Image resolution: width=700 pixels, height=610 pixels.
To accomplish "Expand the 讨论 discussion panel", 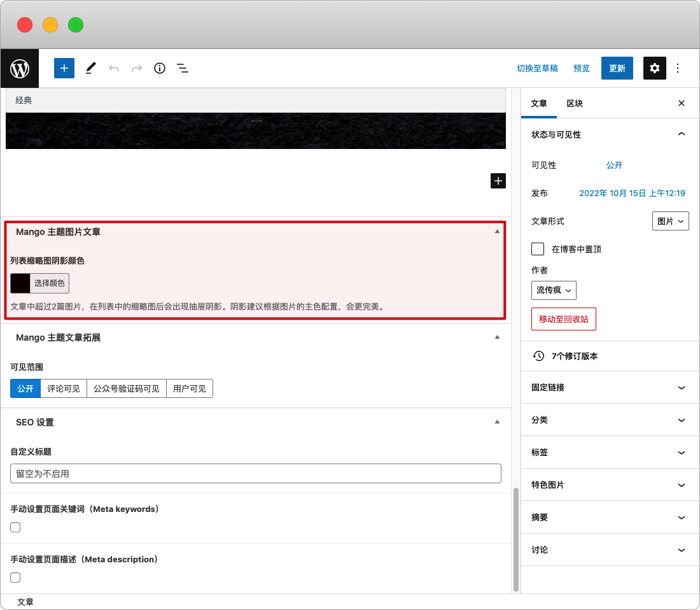I will (610, 550).
